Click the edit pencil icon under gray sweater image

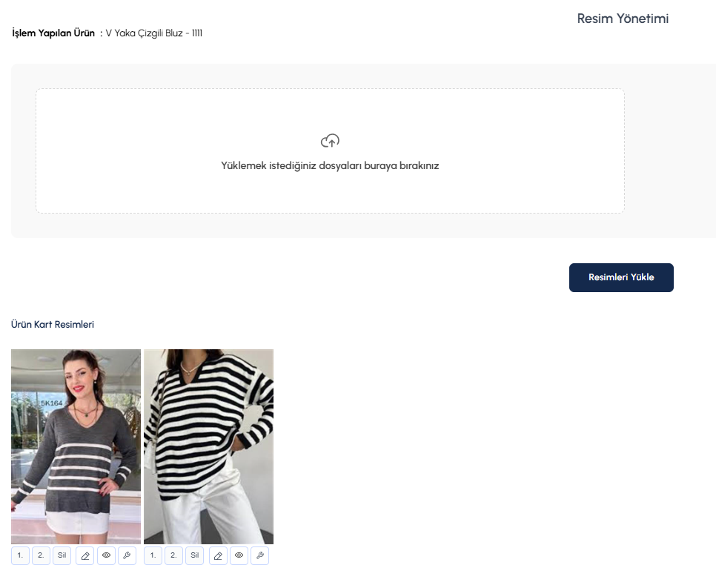(85, 555)
